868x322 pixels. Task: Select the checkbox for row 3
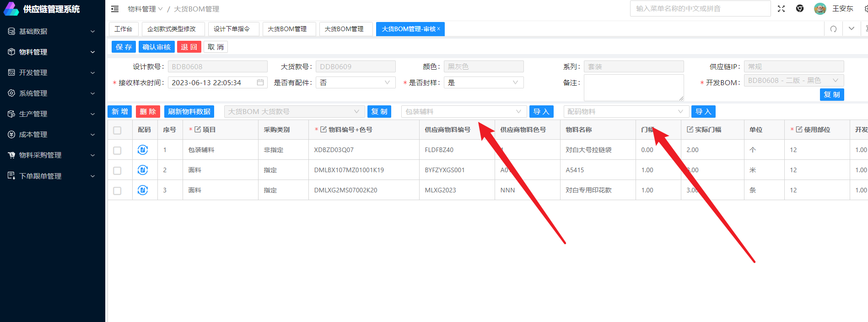[x=117, y=191]
